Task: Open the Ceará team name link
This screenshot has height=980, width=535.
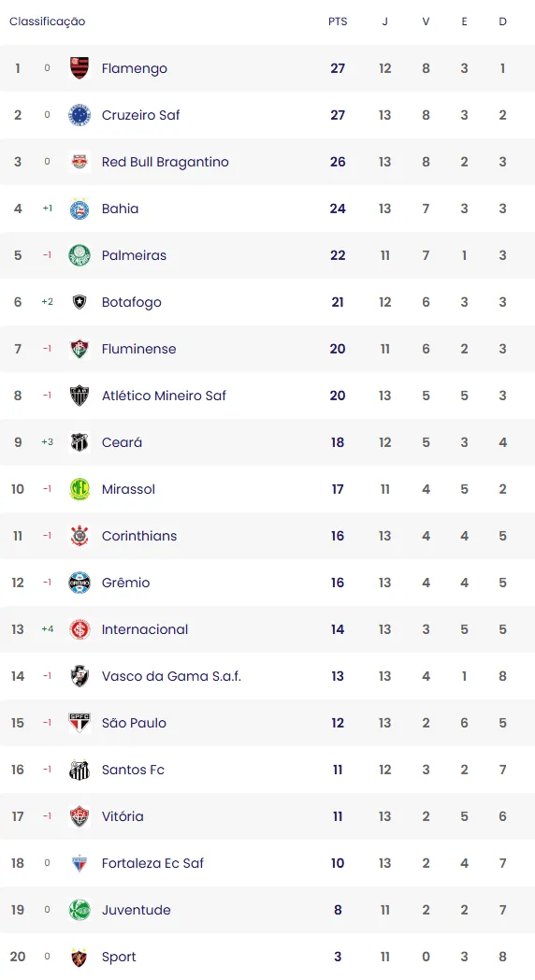Action: (122, 442)
